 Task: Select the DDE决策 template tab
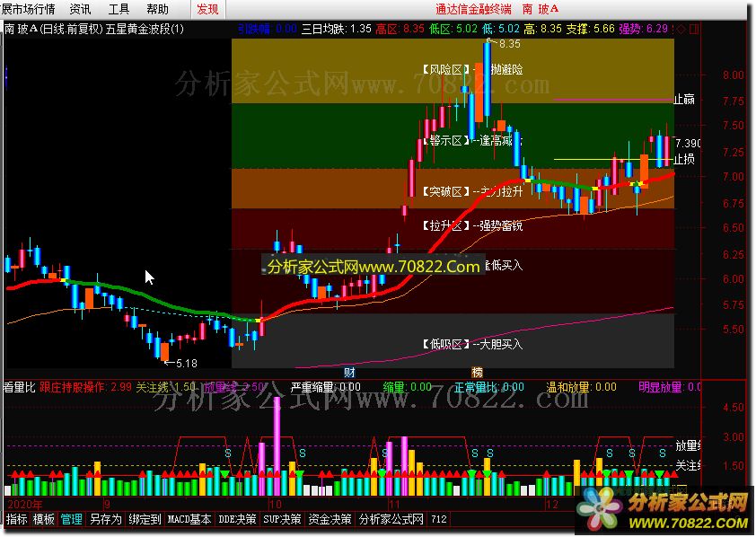[237, 519]
